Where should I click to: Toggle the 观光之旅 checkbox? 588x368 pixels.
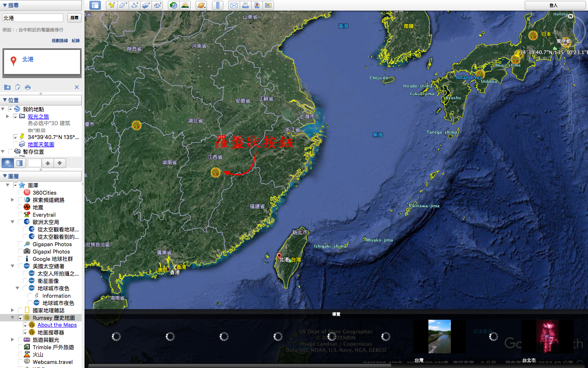[x=16, y=117]
